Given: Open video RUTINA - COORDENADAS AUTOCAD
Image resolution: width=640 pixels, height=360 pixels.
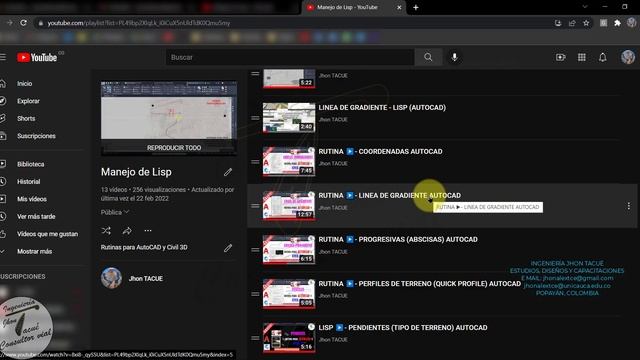Looking at the screenshot, I should (x=380, y=151).
